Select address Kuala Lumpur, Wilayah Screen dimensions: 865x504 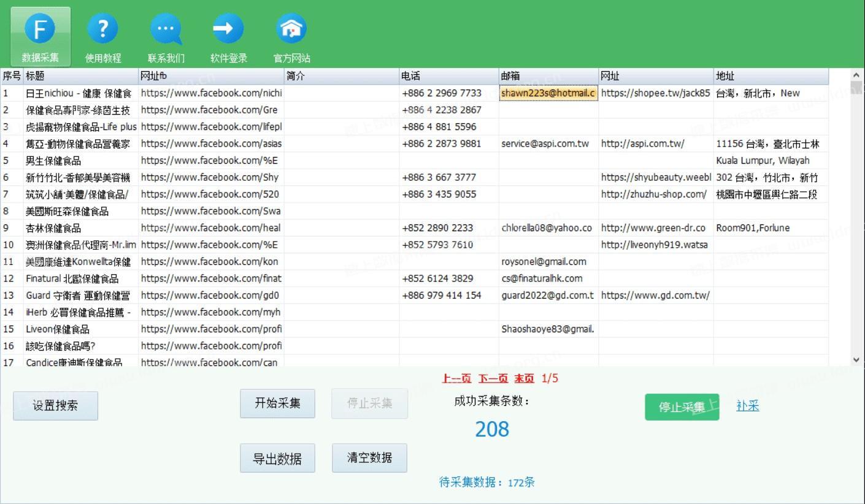(x=771, y=161)
